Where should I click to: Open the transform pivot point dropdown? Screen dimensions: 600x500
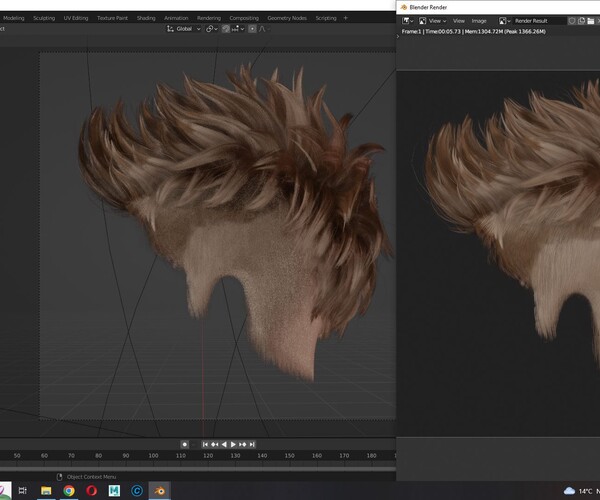click(212, 29)
